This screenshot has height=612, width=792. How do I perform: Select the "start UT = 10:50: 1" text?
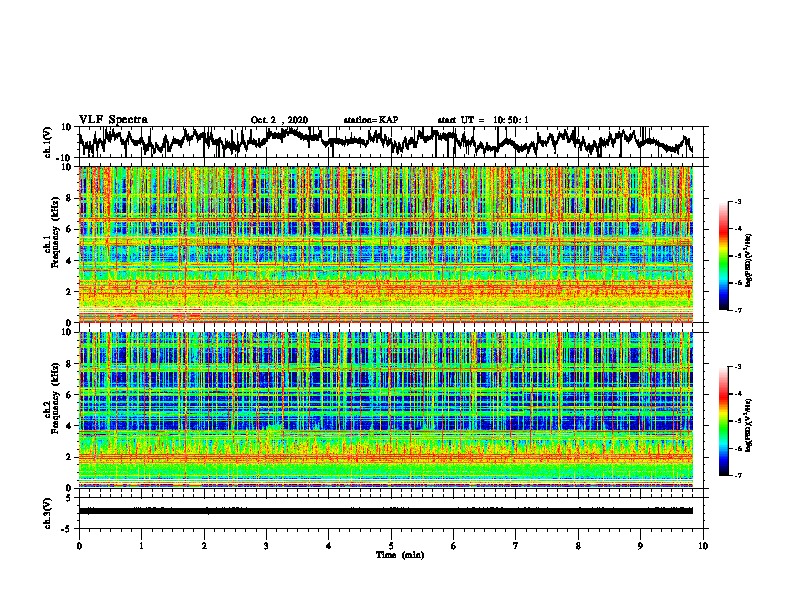click(483, 120)
